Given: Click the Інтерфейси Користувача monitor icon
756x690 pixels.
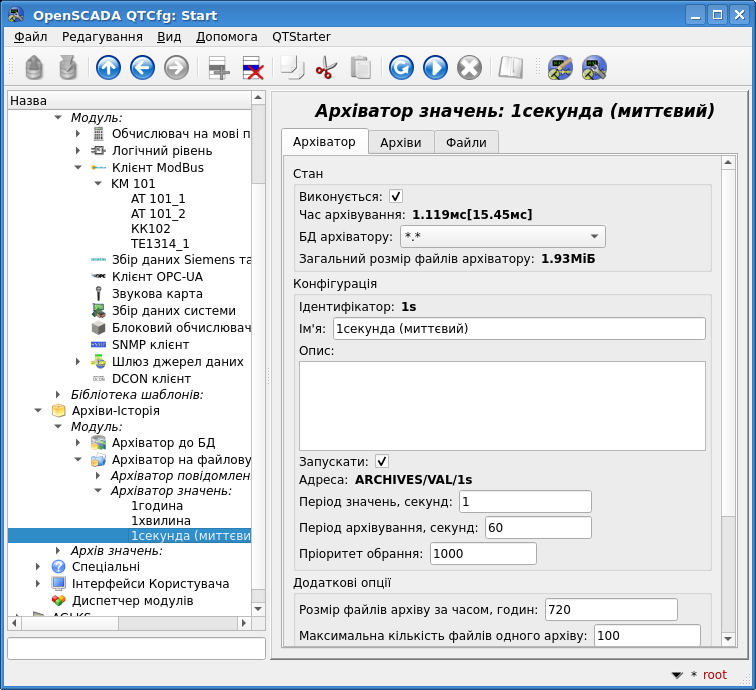Looking at the screenshot, I should coord(58,583).
